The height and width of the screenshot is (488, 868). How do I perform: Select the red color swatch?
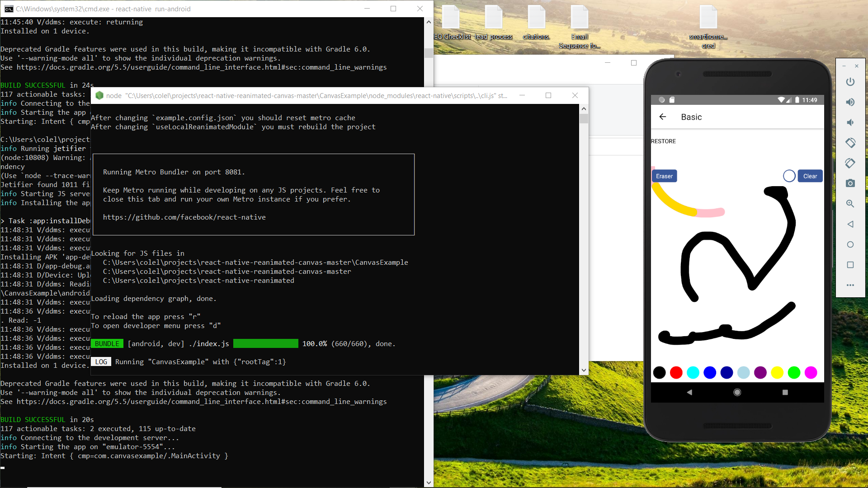(676, 373)
